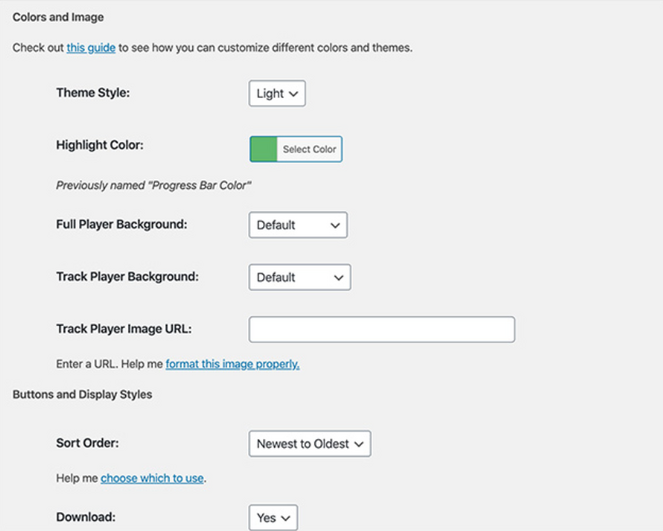The width and height of the screenshot is (663, 531).
Task: Click the 'Highlight Color:' label
Action: coord(100,145)
